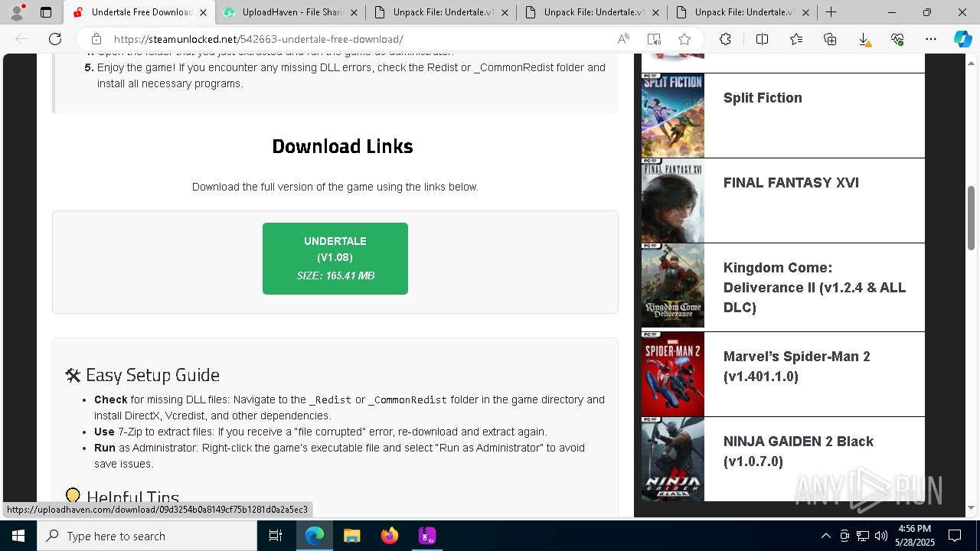
Task: Open Browser essentials icon
Action: pos(897,39)
